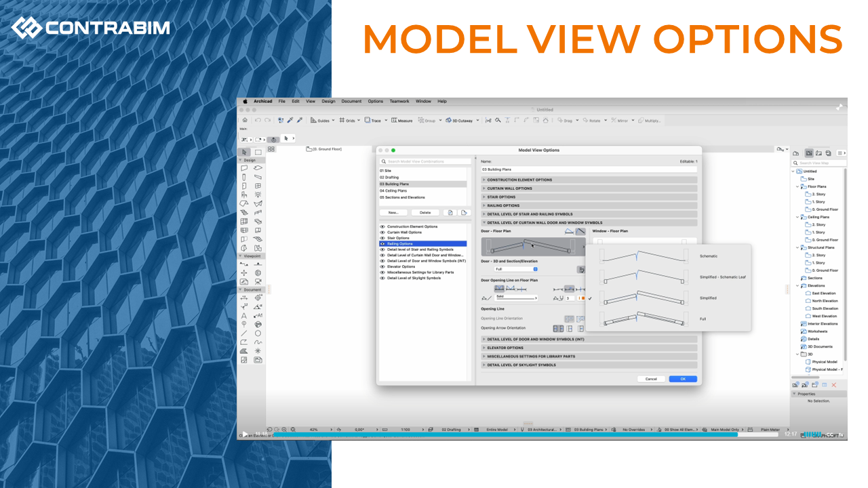Image resolution: width=868 pixels, height=488 pixels.
Task: Click the Undo arrow icon
Action: point(258,120)
